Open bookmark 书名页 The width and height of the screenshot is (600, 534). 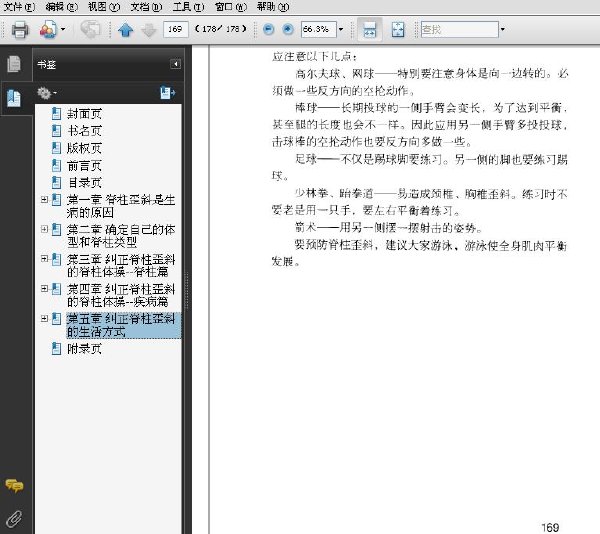84,131
